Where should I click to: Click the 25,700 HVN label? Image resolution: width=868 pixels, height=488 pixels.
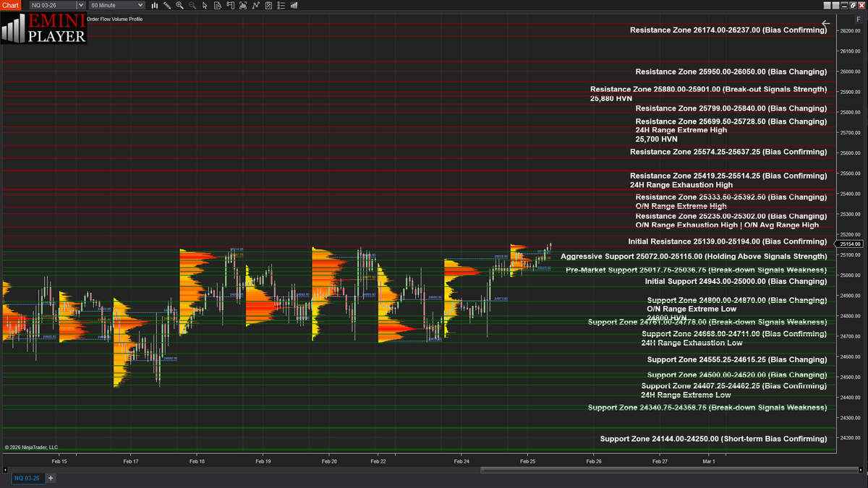pyautogui.click(x=657, y=139)
